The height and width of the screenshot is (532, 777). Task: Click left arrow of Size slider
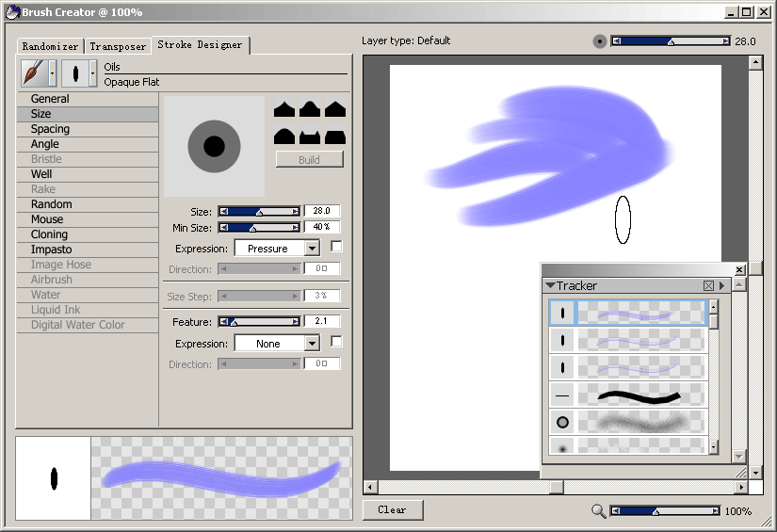[x=224, y=212]
